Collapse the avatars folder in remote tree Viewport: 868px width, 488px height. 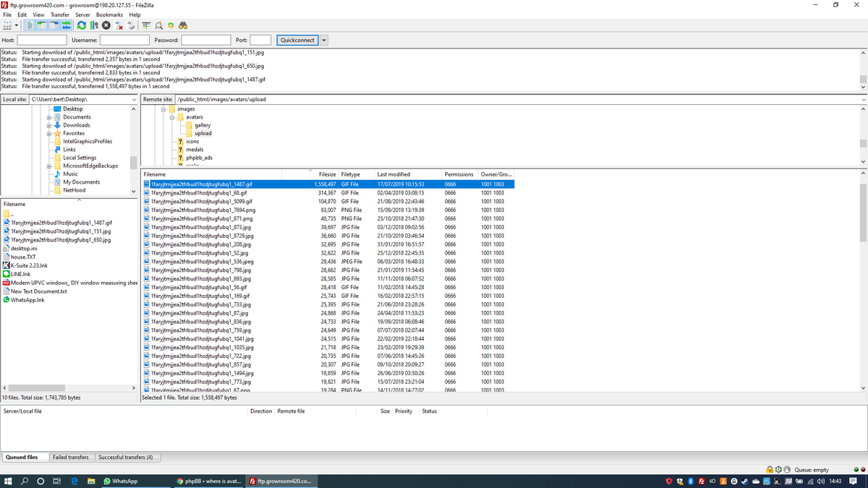pyautogui.click(x=172, y=117)
